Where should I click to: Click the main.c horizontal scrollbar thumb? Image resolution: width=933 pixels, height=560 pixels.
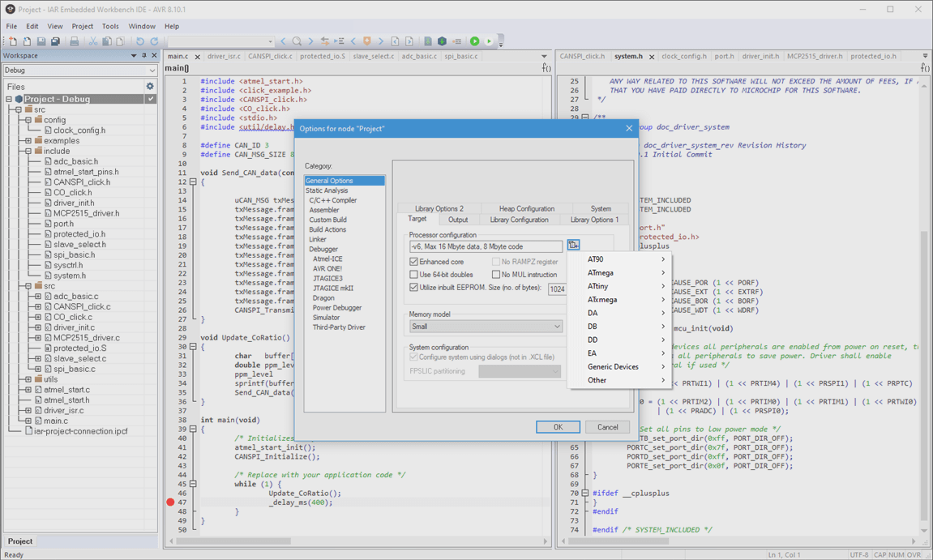[x=233, y=541]
